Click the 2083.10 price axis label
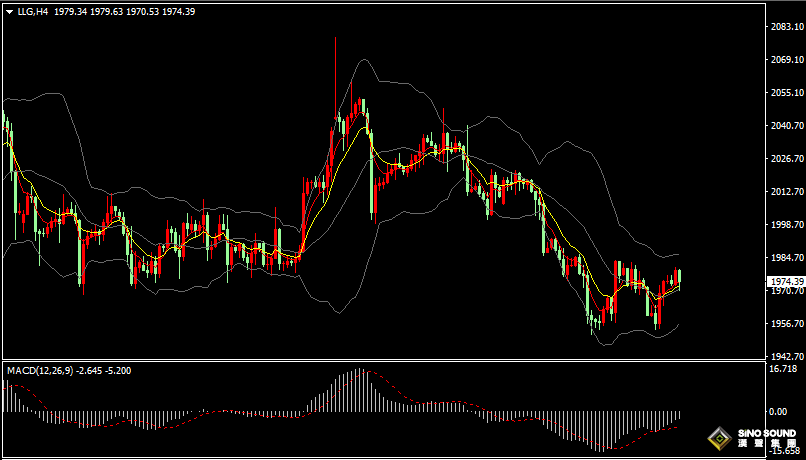This screenshot has height=460, width=806. 787,27
